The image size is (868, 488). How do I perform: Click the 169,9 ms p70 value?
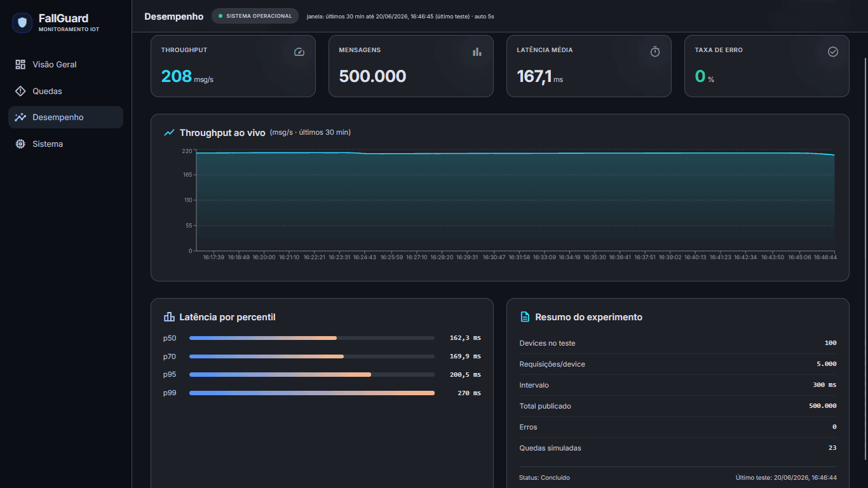465,356
